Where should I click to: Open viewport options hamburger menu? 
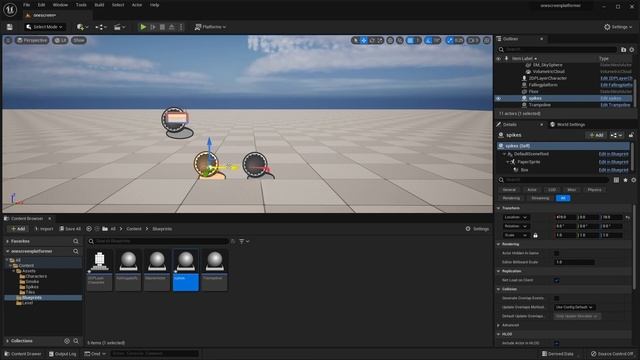click(8, 40)
